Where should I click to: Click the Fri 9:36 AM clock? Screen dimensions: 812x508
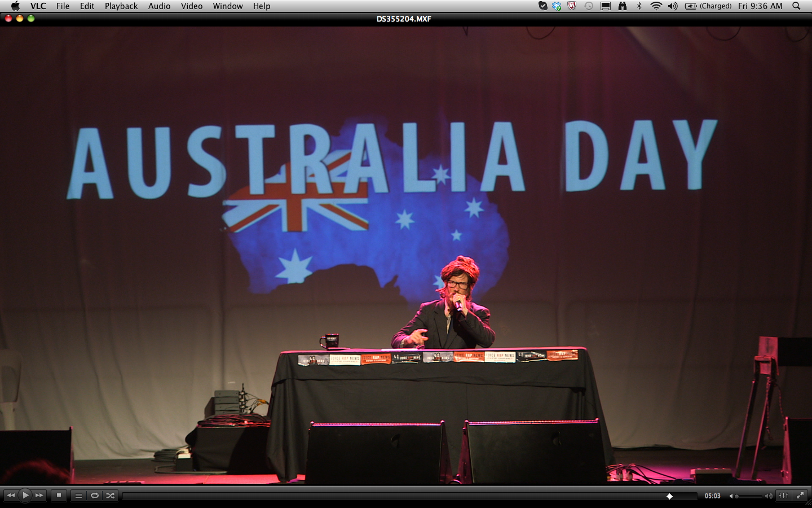[760, 6]
